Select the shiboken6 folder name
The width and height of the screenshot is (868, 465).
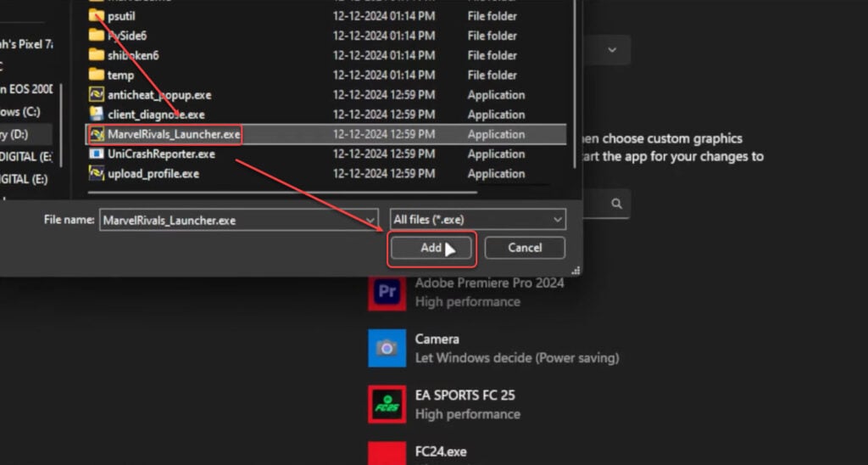pos(133,55)
